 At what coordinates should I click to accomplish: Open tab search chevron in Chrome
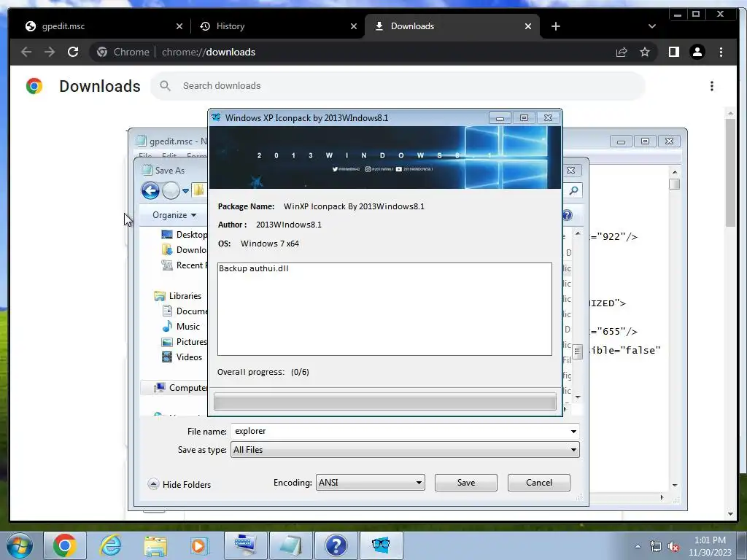pos(652,26)
